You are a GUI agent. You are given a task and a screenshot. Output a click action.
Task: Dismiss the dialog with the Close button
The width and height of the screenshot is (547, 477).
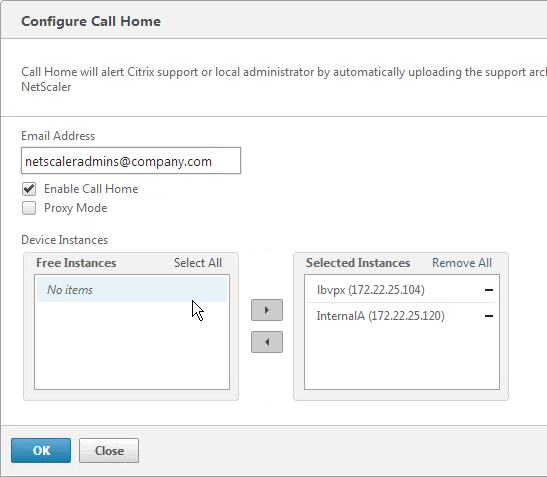109,450
